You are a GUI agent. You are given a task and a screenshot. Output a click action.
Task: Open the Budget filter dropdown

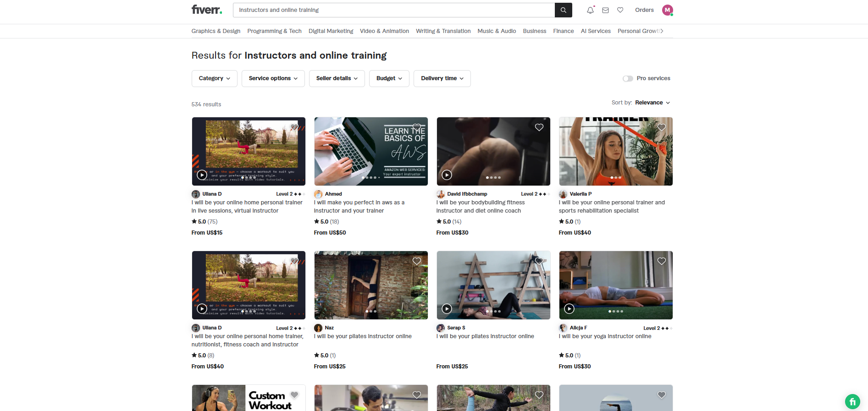click(x=389, y=78)
